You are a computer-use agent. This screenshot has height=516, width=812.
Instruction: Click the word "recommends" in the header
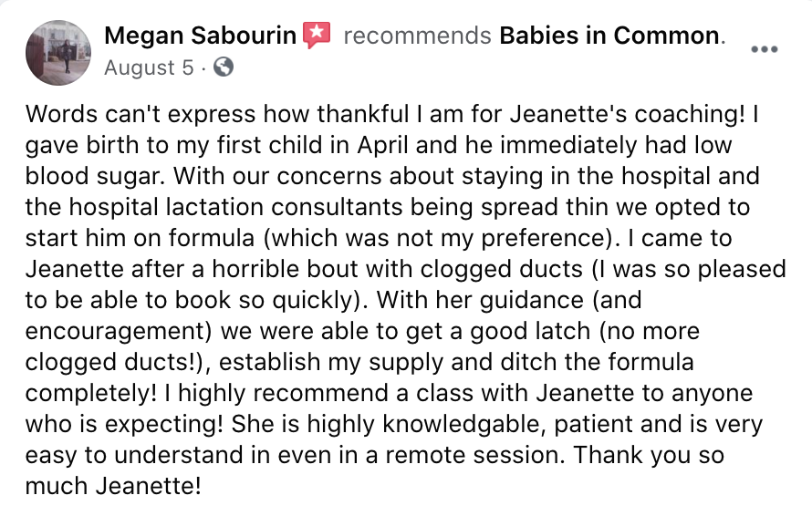[x=417, y=36]
